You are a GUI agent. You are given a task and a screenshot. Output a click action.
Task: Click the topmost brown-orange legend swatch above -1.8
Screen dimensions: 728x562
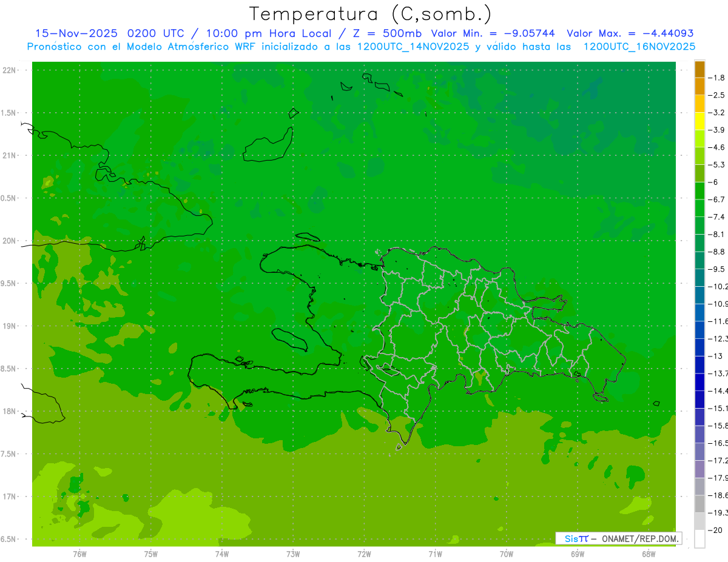699,69
